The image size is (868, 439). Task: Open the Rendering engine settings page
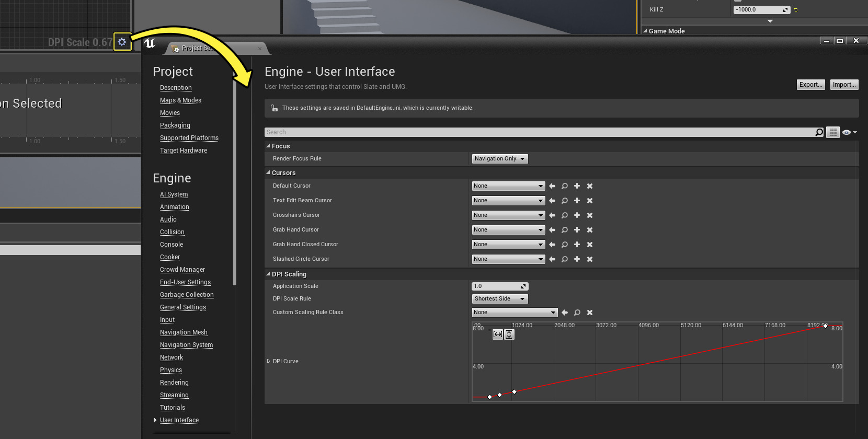(x=174, y=383)
